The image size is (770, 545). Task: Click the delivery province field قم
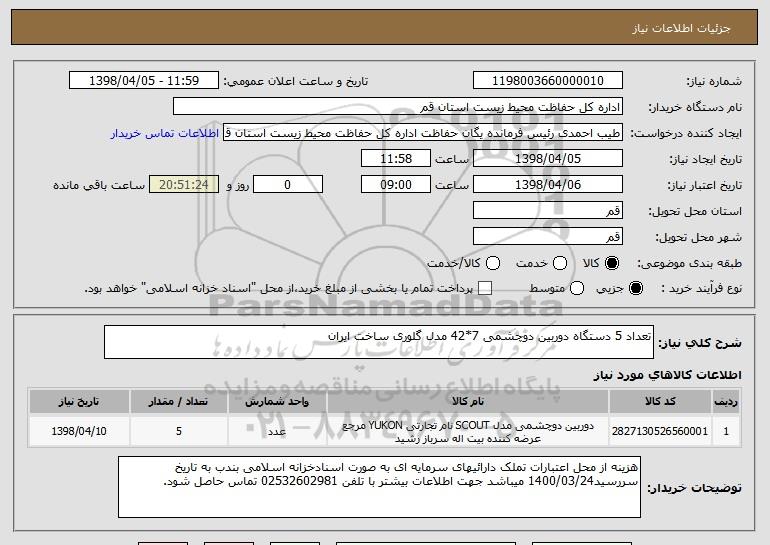pos(548,211)
